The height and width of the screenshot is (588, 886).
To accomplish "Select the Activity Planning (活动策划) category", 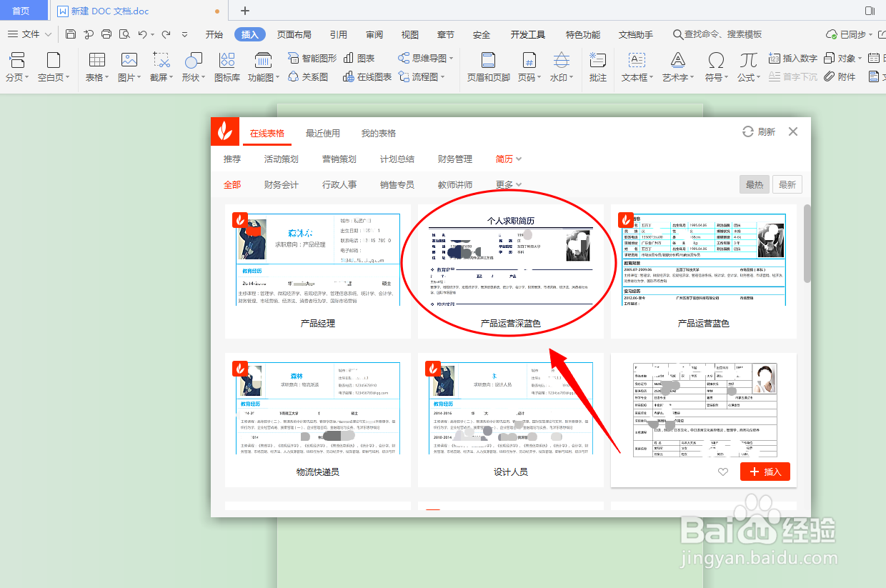I will [282, 159].
